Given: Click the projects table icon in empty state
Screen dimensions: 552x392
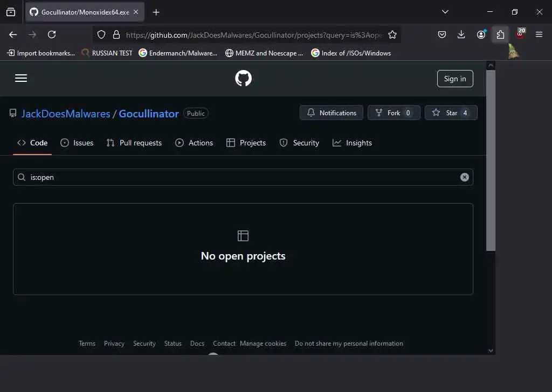Looking at the screenshot, I should (243, 235).
